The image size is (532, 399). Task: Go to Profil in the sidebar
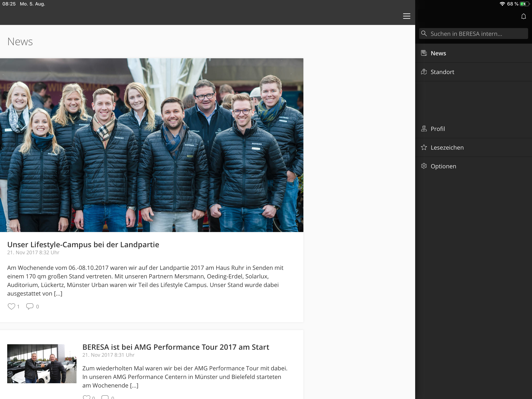pyautogui.click(x=438, y=129)
